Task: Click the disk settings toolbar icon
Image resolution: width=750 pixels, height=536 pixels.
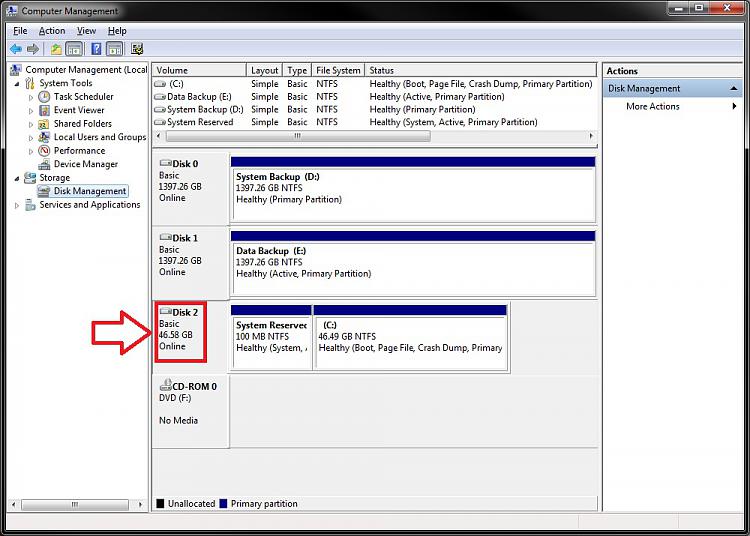Action: point(137,49)
